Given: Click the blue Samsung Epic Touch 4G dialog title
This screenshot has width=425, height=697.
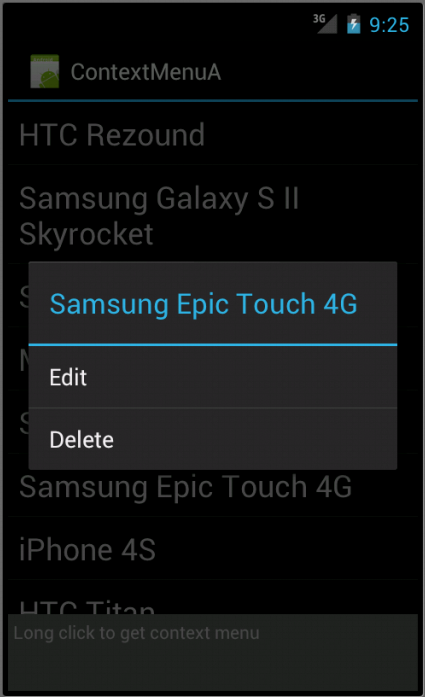Looking at the screenshot, I should [x=203, y=304].
